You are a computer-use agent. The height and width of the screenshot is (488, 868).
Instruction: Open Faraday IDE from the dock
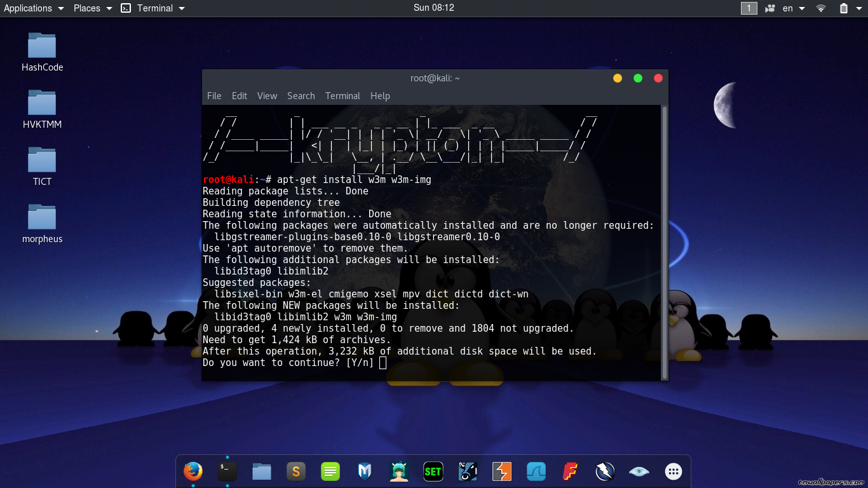pyautogui.click(x=571, y=471)
